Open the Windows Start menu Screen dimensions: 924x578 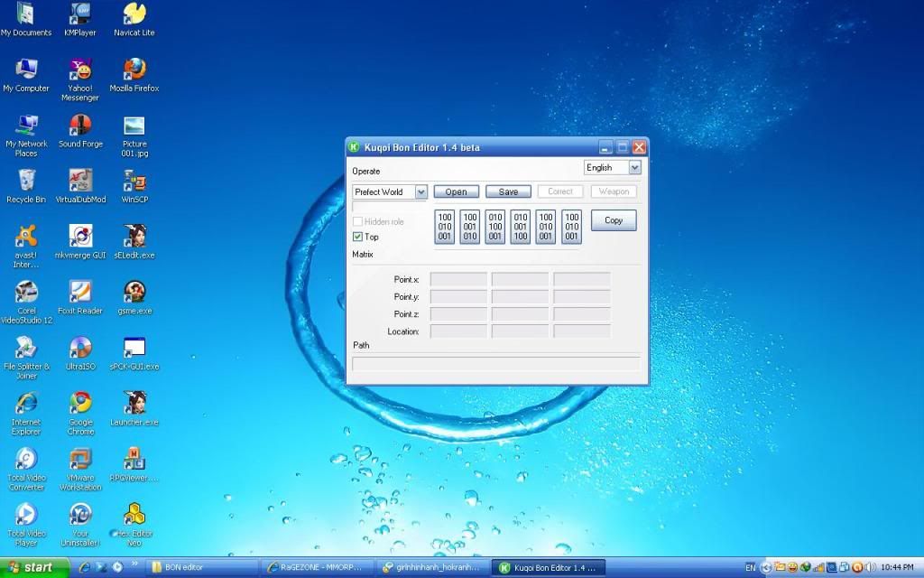pyautogui.click(x=34, y=567)
